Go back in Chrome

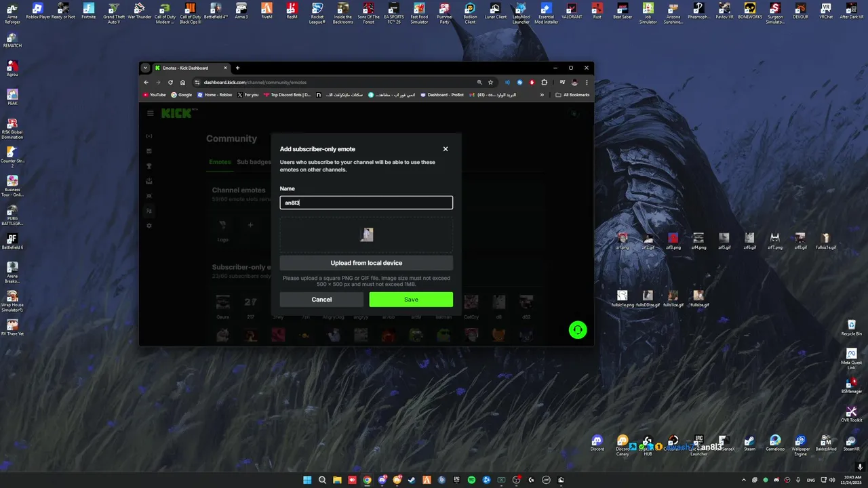[145, 82]
